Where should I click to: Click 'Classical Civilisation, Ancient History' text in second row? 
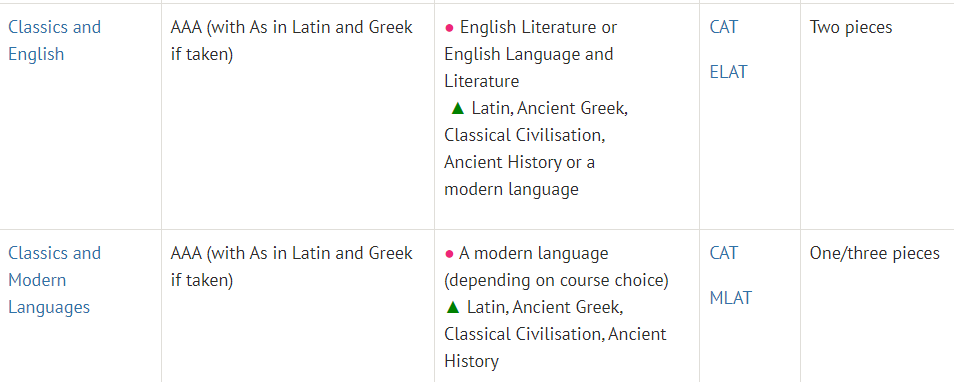pyautogui.click(x=555, y=347)
